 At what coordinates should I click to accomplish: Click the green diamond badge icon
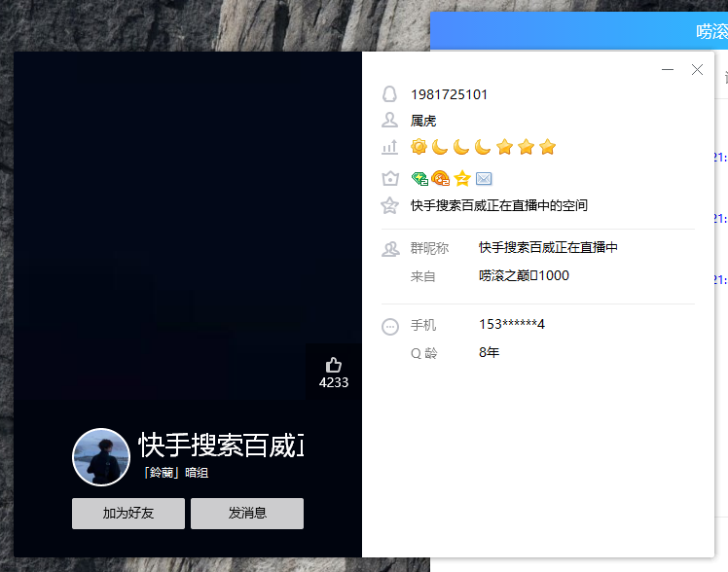pos(419,178)
